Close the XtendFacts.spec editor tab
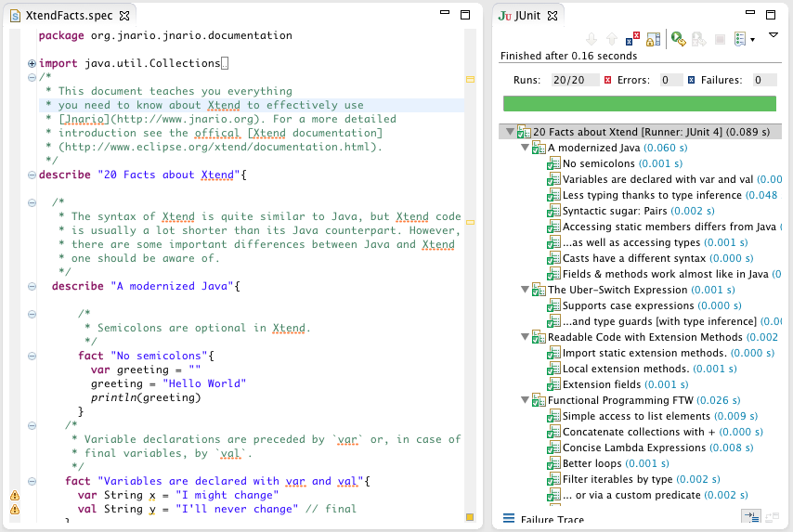Screen dimensions: 793x532 click(123, 16)
